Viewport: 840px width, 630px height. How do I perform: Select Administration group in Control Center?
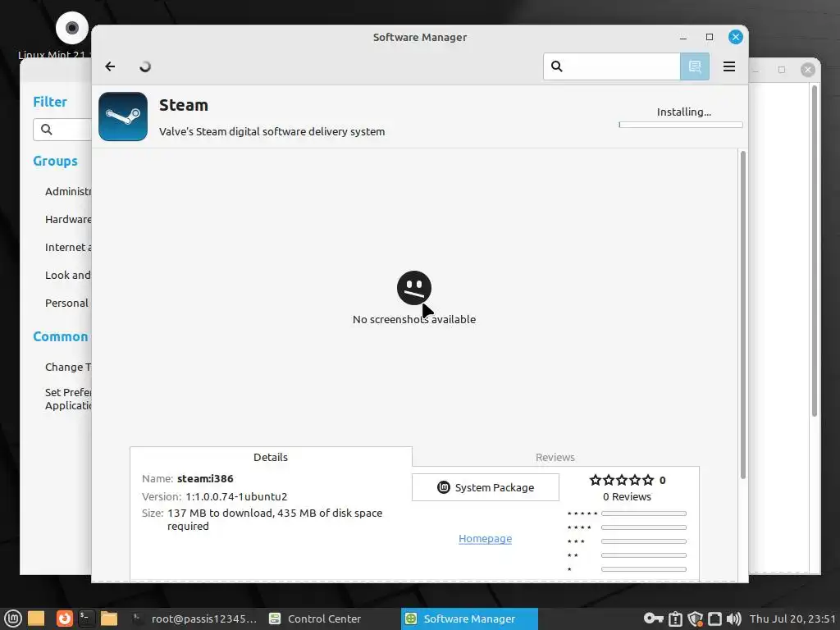68,191
